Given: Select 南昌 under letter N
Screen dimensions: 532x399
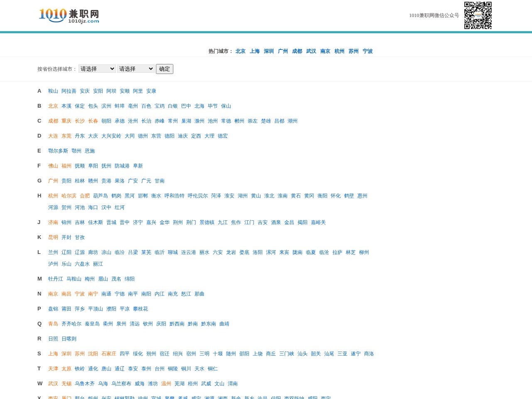Looking at the screenshot, I should pyautogui.click(x=66, y=294).
